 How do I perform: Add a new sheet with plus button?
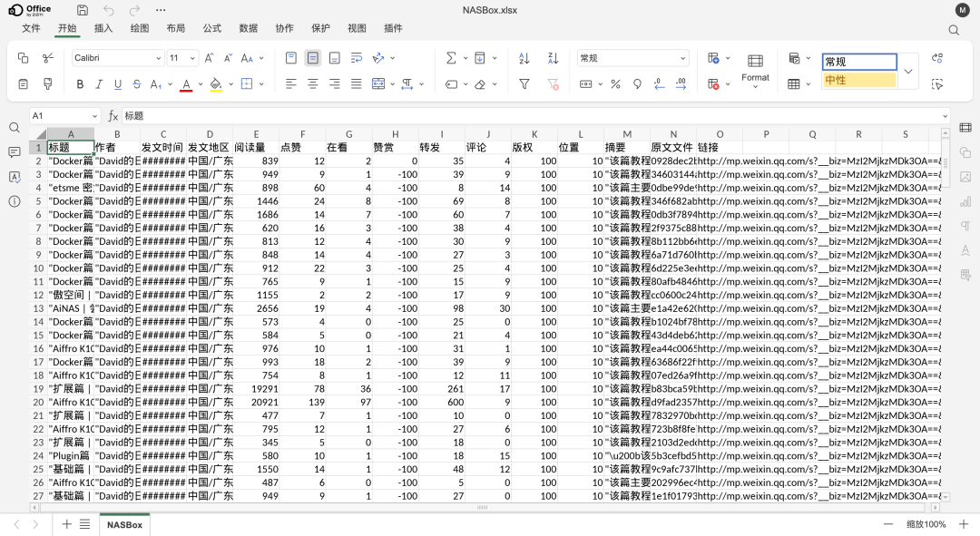click(65, 524)
